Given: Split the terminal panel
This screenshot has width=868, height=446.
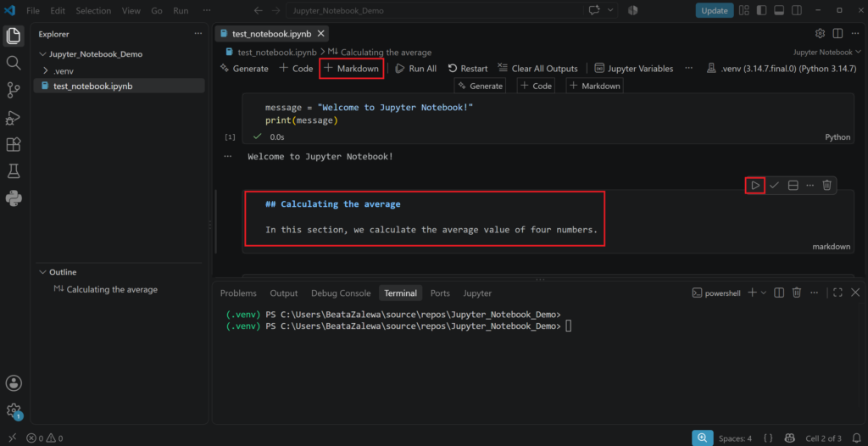Looking at the screenshot, I should point(779,293).
